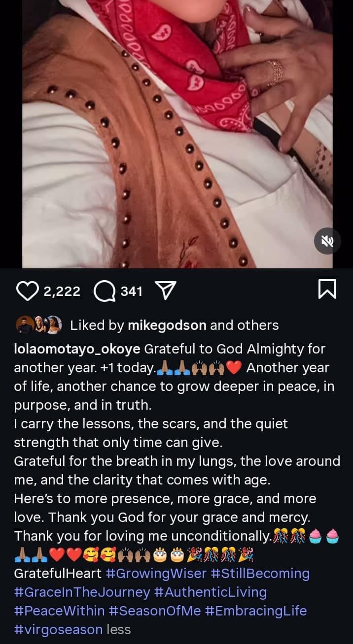Open the #PeaceWithin hashtag

[x=59, y=611]
